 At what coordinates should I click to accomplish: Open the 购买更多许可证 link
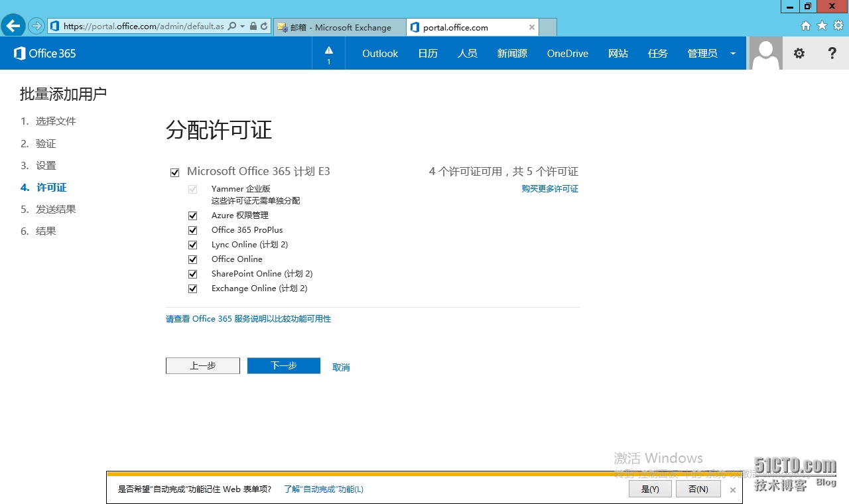coord(551,188)
